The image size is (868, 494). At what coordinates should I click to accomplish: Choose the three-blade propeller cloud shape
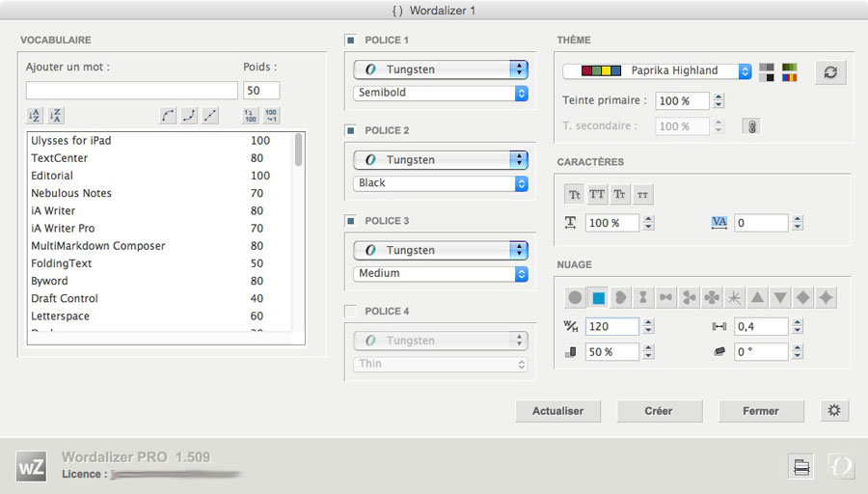point(689,297)
